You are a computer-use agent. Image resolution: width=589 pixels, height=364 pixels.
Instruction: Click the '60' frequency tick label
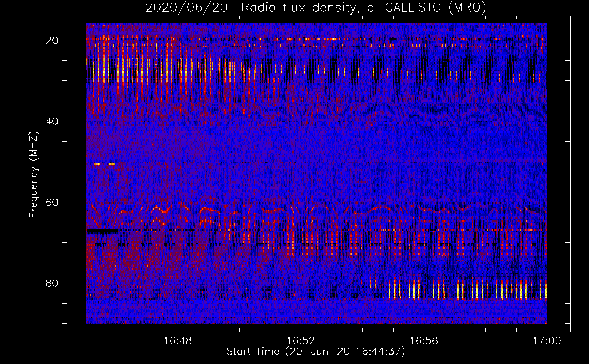[52, 202]
